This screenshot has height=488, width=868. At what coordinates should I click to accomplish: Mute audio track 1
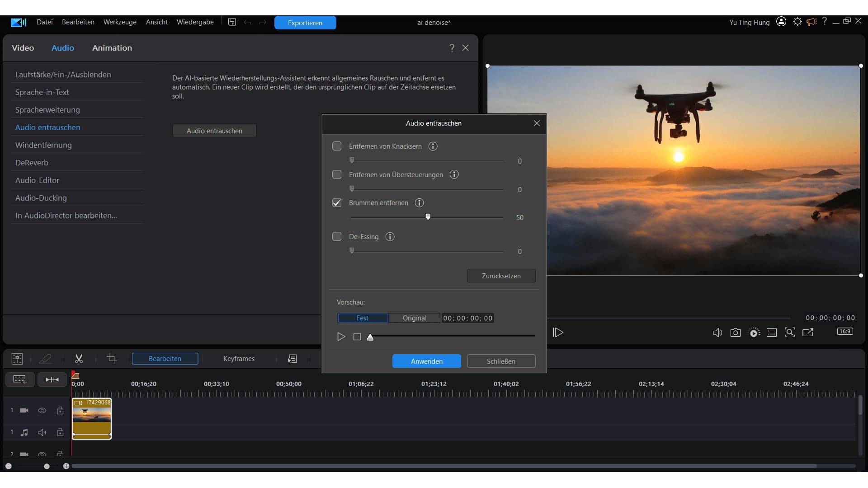pyautogui.click(x=42, y=432)
